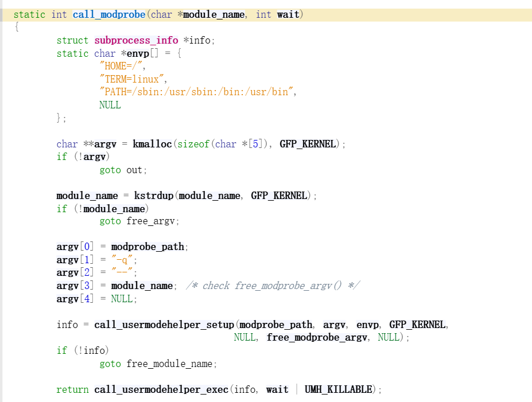
Task: Click the call_usermodehelper_exec function call
Action: coord(161,390)
